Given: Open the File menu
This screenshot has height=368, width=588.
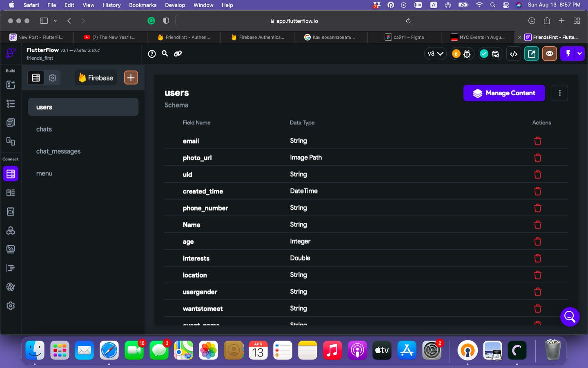Looking at the screenshot, I should pyautogui.click(x=52, y=5).
